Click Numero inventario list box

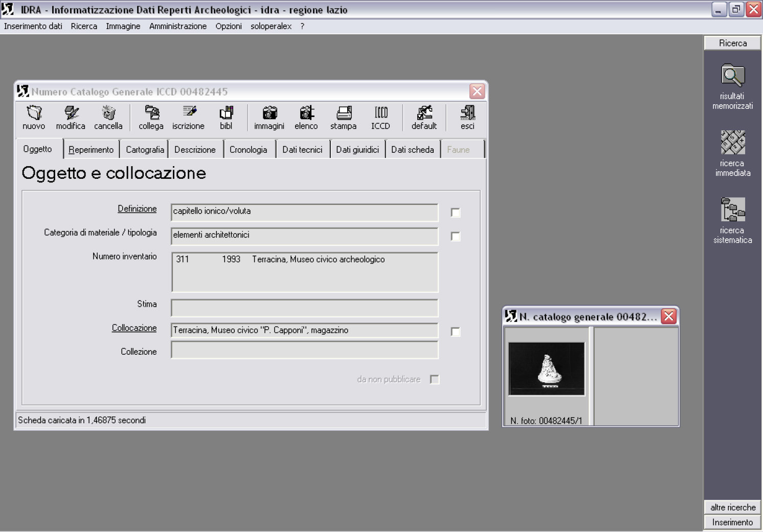(304, 272)
